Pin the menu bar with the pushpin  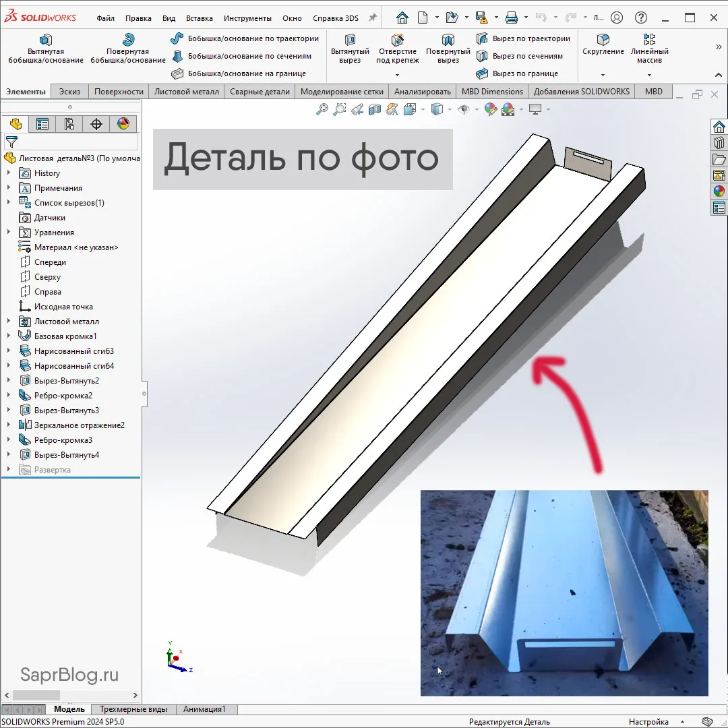tap(372, 18)
